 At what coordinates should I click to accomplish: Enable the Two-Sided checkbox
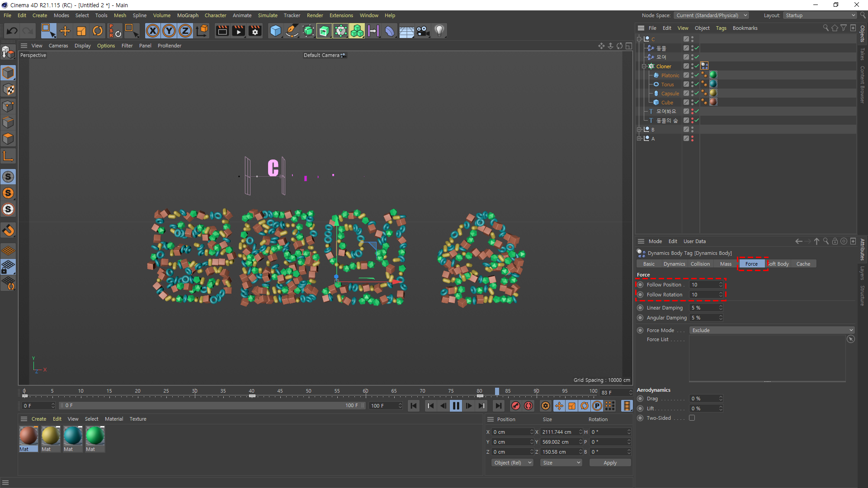pyautogui.click(x=692, y=418)
